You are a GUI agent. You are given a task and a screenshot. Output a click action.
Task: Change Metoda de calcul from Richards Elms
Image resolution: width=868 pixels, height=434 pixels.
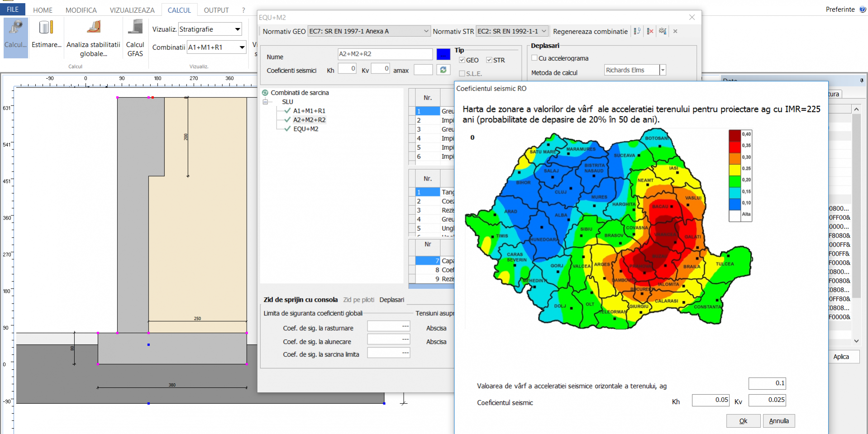pos(663,70)
